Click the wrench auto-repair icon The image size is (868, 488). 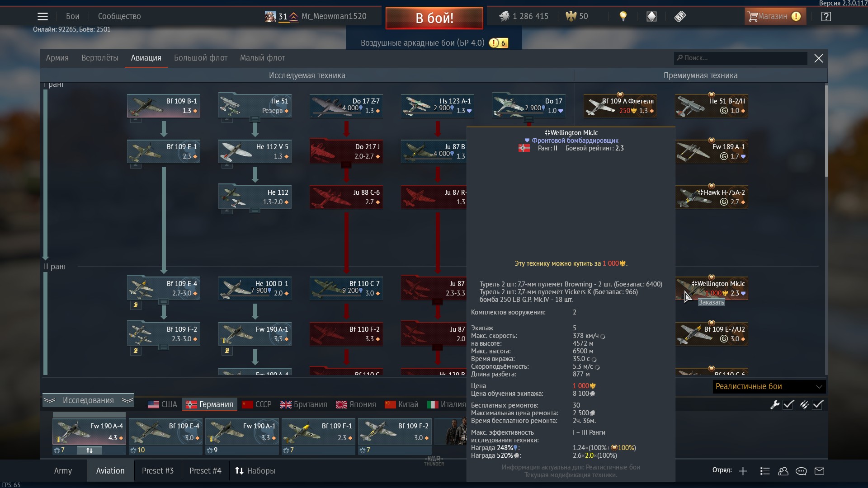[775, 405]
